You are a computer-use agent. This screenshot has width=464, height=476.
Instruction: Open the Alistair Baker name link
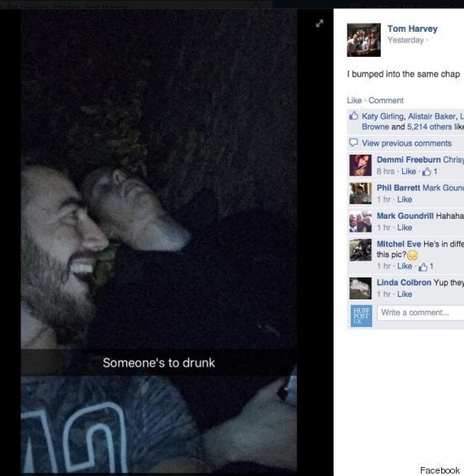pos(431,116)
